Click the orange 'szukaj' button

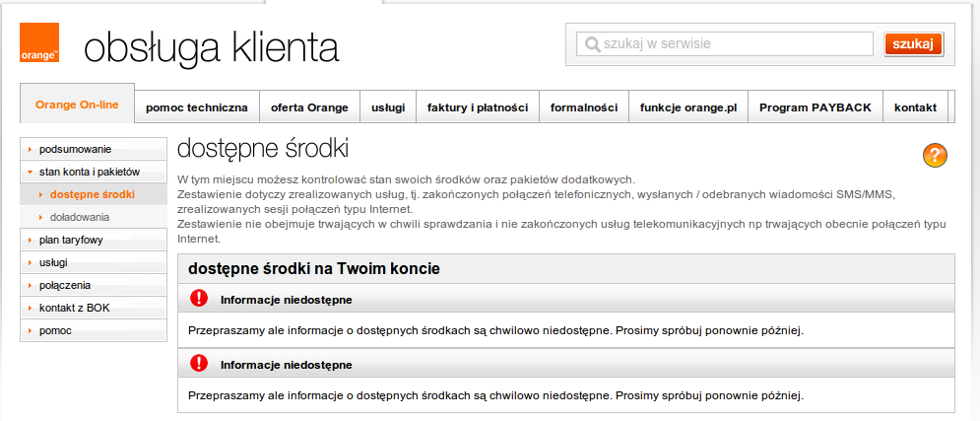click(x=913, y=44)
